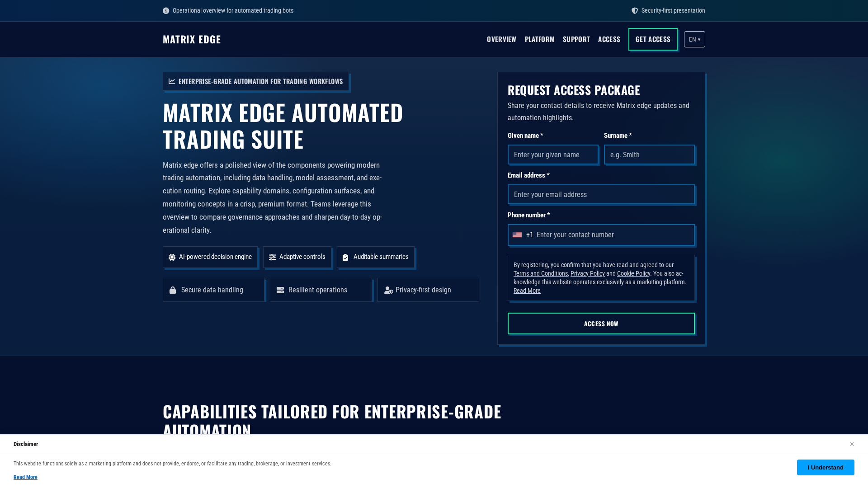This screenshot has height=488, width=868.
Task: Click the clipboard-check icon for Auditable summaries
Action: coord(345,257)
